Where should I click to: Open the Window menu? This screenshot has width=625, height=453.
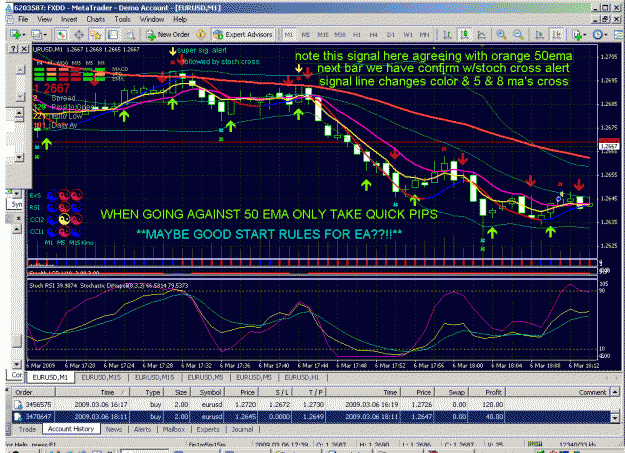pos(152,19)
